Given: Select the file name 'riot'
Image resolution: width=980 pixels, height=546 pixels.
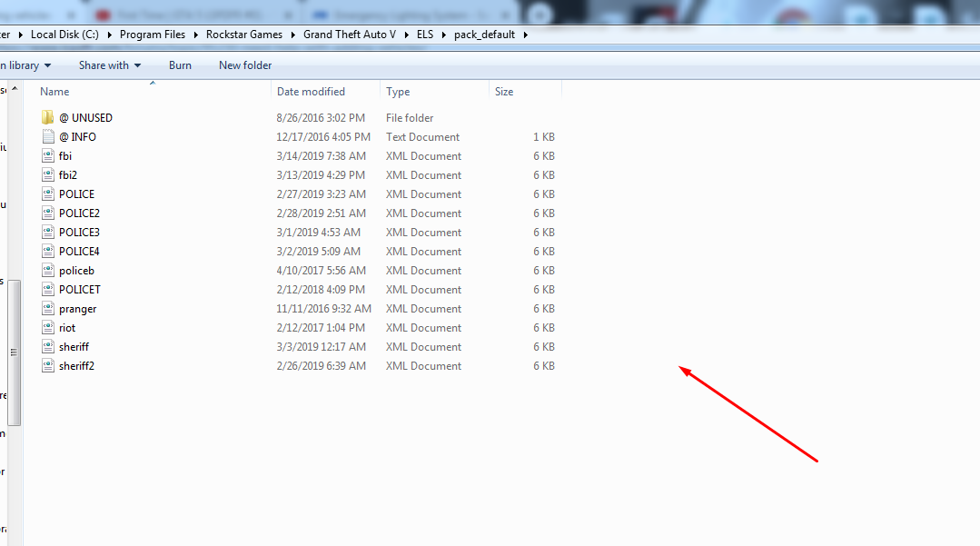Looking at the screenshot, I should (67, 328).
